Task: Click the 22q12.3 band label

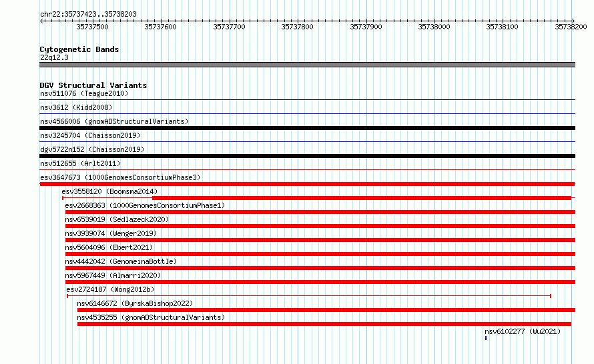Action: pyautogui.click(x=54, y=57)
